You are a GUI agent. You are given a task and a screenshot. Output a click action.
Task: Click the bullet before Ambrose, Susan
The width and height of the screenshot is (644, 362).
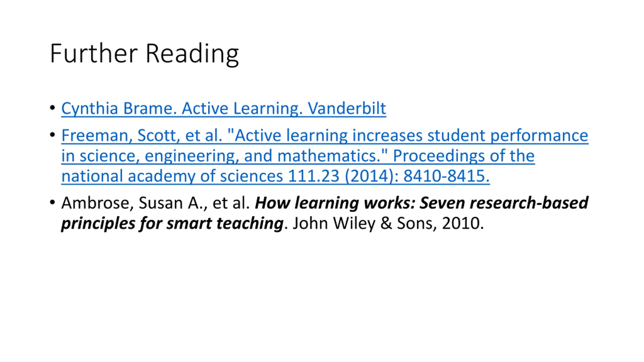pyautogui.click(x=52, y=202)
